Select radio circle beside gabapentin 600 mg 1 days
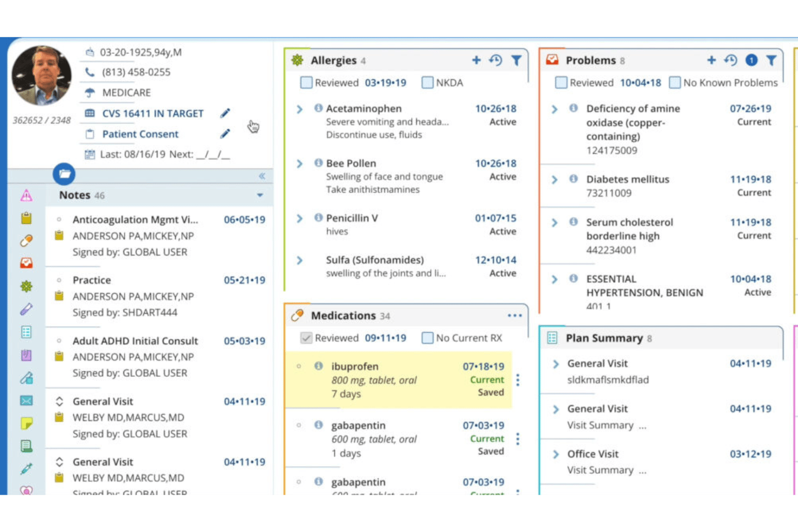Viewport: 798px width, 532px height. pos(299,425)
